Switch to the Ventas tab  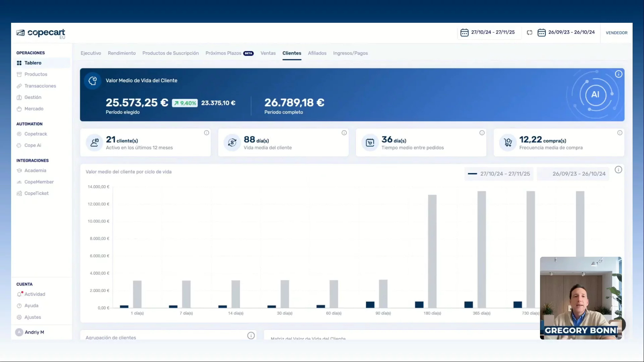tap(268, 53)
